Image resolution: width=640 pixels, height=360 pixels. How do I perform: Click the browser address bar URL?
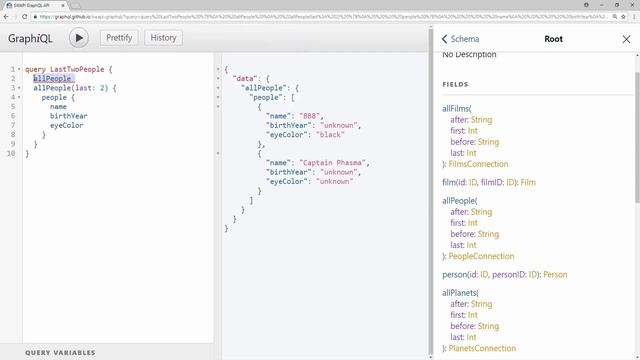pyautogui.click(x=322, y=17)
